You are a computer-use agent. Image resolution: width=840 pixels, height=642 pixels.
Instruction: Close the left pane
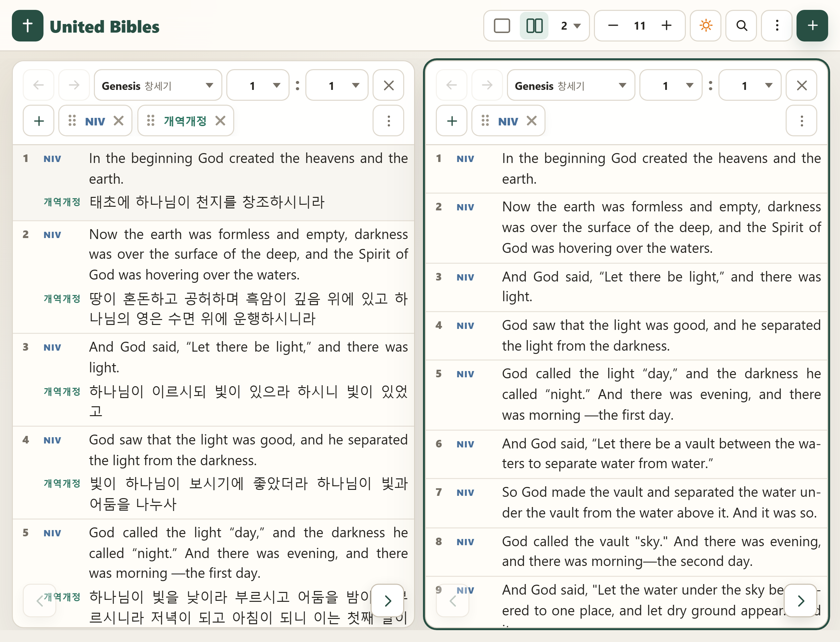pyautogui.click(x=388, y=85)
